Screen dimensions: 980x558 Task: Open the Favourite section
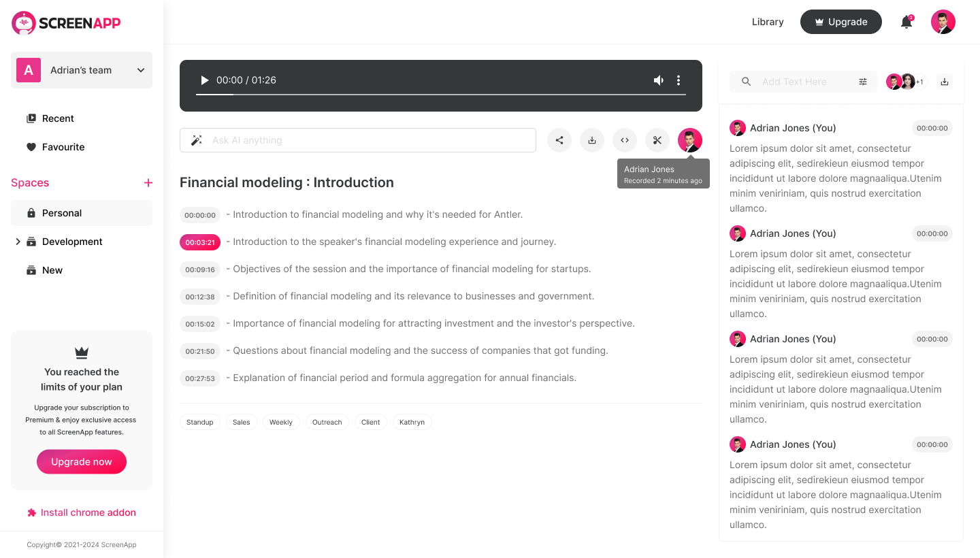(63, 147)
